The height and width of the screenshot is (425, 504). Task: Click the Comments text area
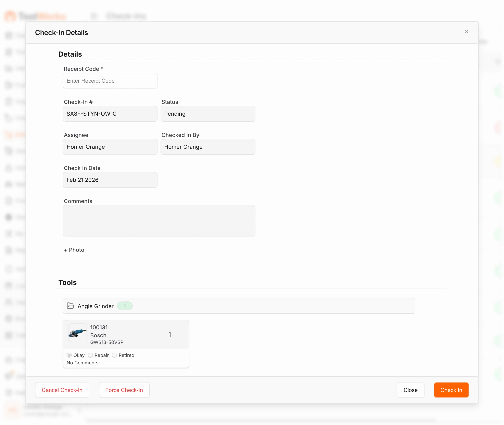click(159, 220)
